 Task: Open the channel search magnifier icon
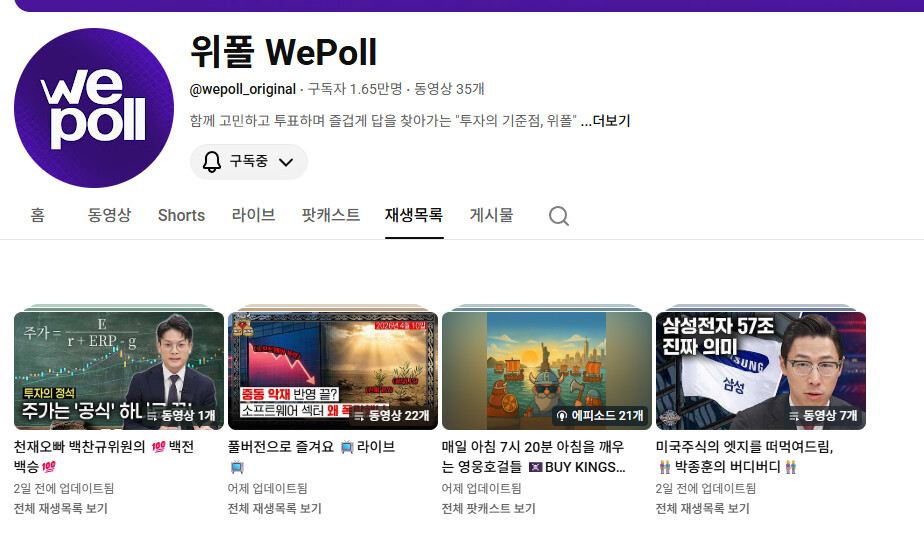pyautogui.click(x=559, y=216)
